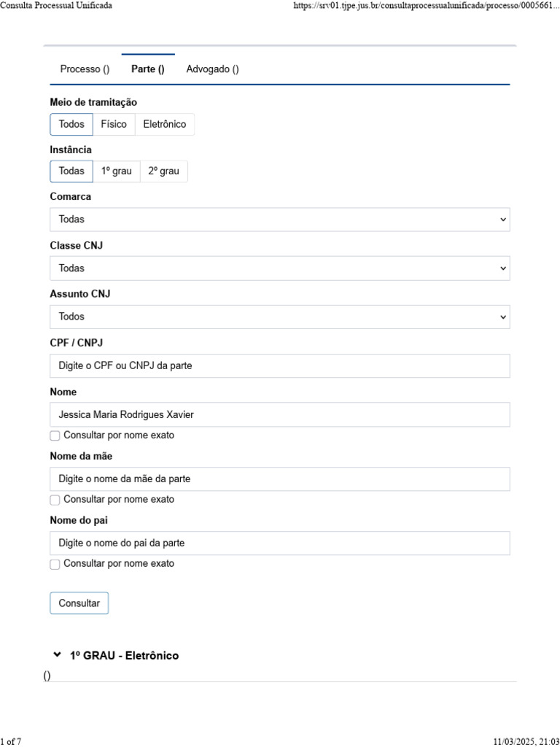Choose Eletrônico tramitação option

click(x=164, y=124)
